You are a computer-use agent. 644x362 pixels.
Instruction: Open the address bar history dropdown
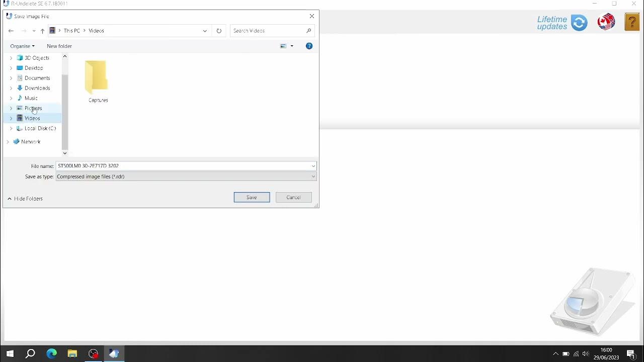point(205,31)
